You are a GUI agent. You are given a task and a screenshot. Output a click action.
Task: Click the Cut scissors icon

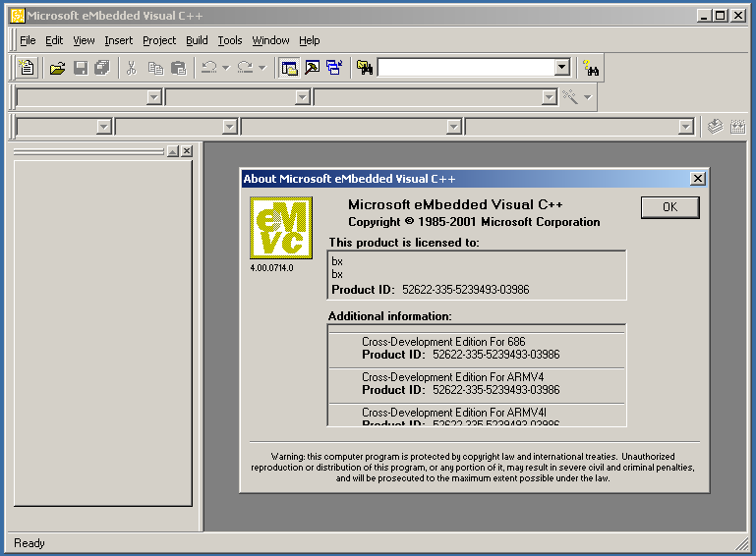coord(131,68)
